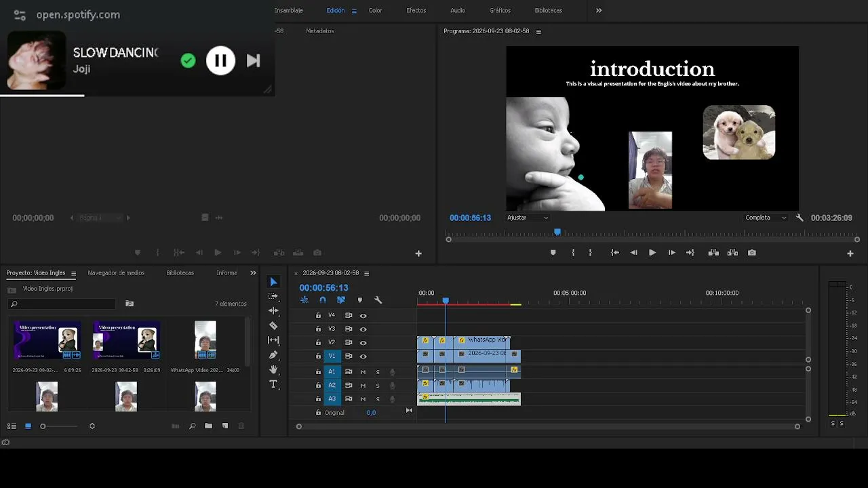Open the Completa playback resolution dropdown

tap(766, 218)
